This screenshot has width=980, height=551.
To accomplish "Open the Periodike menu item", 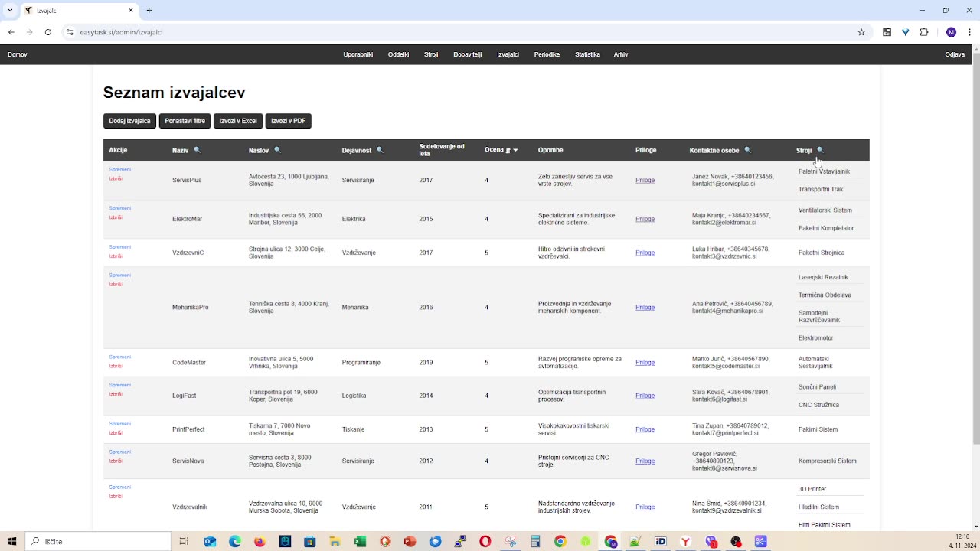I will click(x=547, y=54).
